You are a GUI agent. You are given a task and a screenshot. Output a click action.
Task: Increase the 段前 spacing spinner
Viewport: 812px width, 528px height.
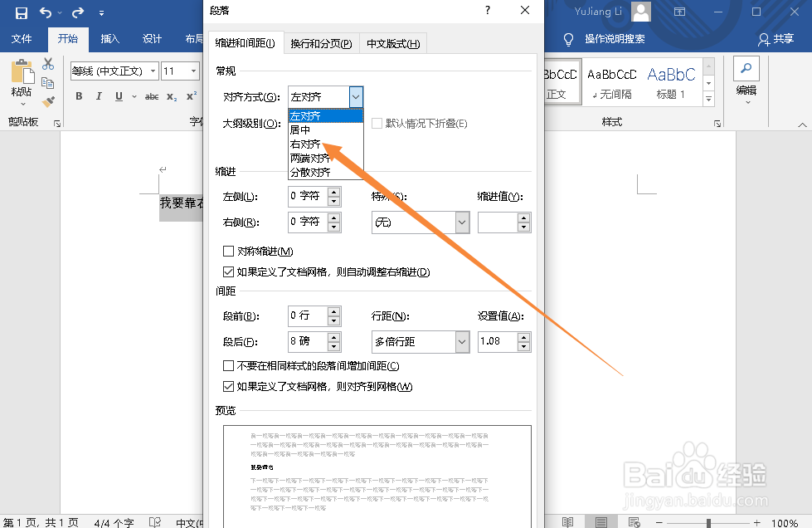point(334,311)
